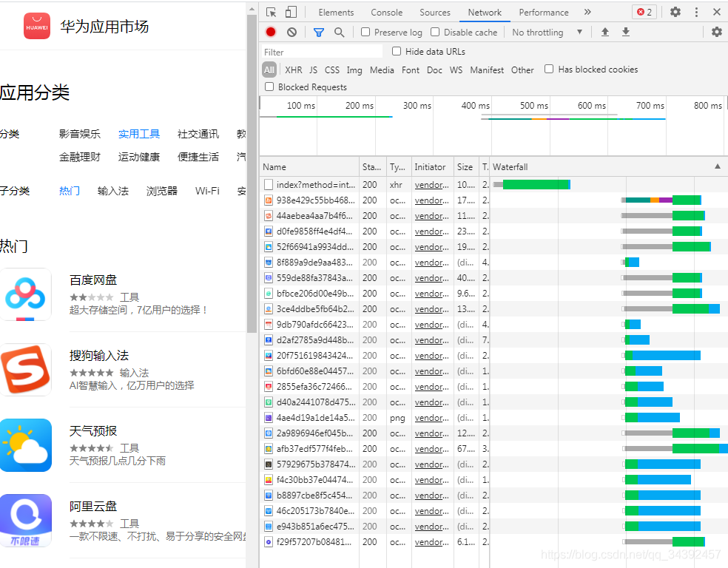This screenshot has height=568, width=728.
Task: Stop recording network log
Action: pyautogui.click(x=271, y=32)
